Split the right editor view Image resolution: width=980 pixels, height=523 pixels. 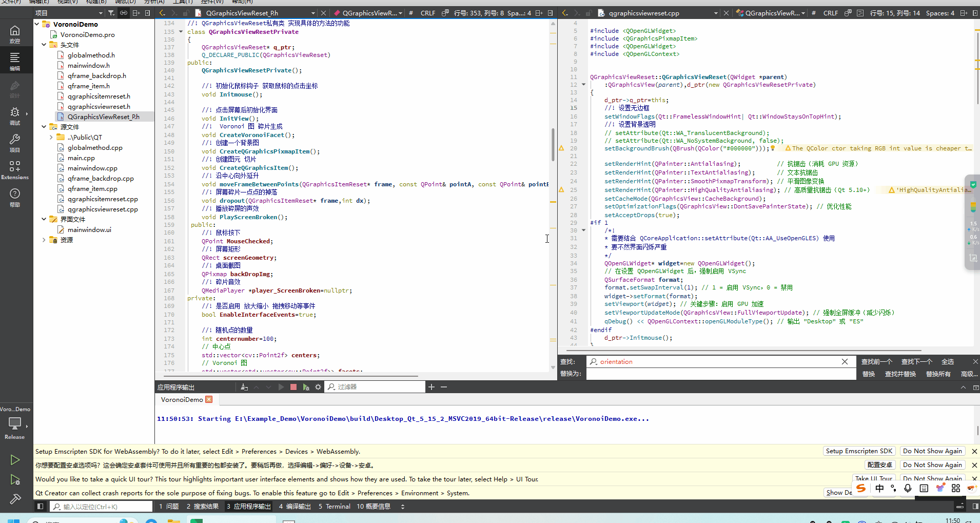click(x=963, y=13)
